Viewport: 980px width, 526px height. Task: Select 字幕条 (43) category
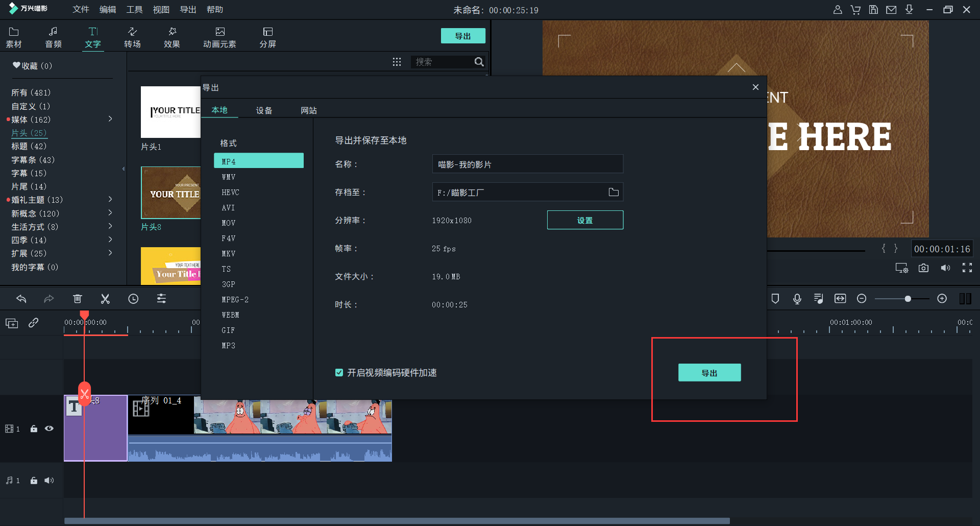pos(33,160)
